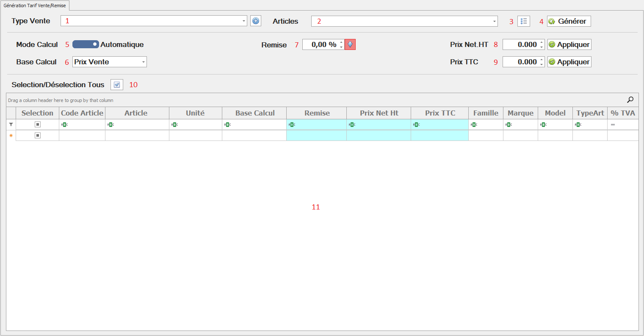Expand the Articles dropdown list
Screen dimensions: 644x336
494,21
